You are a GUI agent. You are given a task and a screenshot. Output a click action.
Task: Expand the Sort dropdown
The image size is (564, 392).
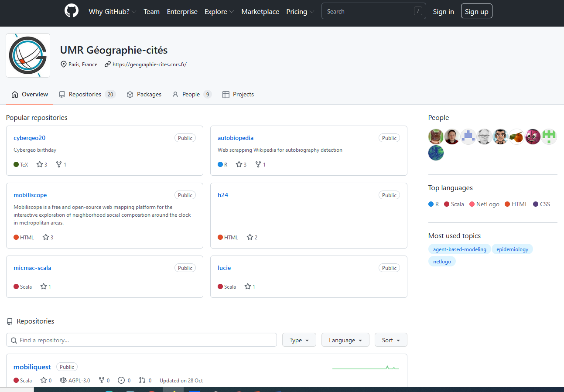[x=390, y=340]
